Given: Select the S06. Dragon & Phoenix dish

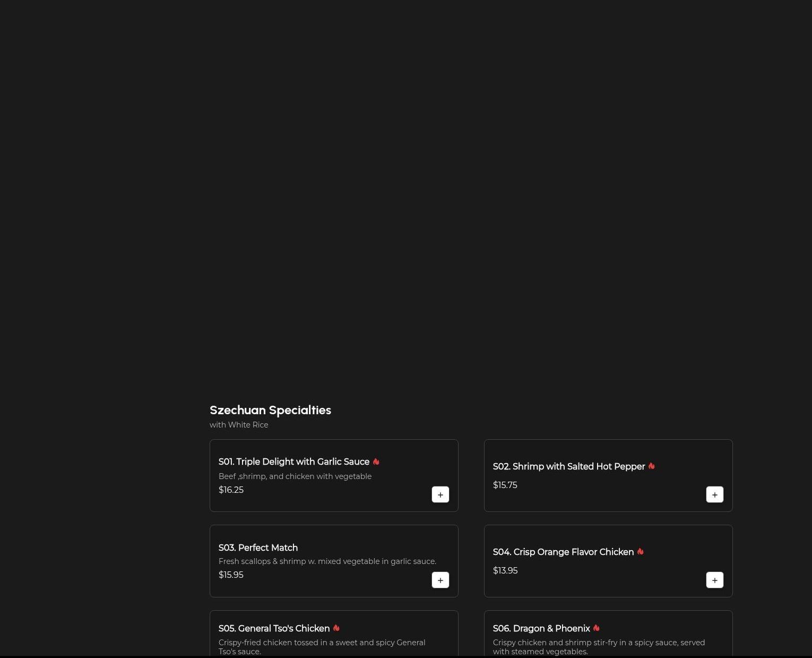Looking at the screenshot, I should click(608, 634).
